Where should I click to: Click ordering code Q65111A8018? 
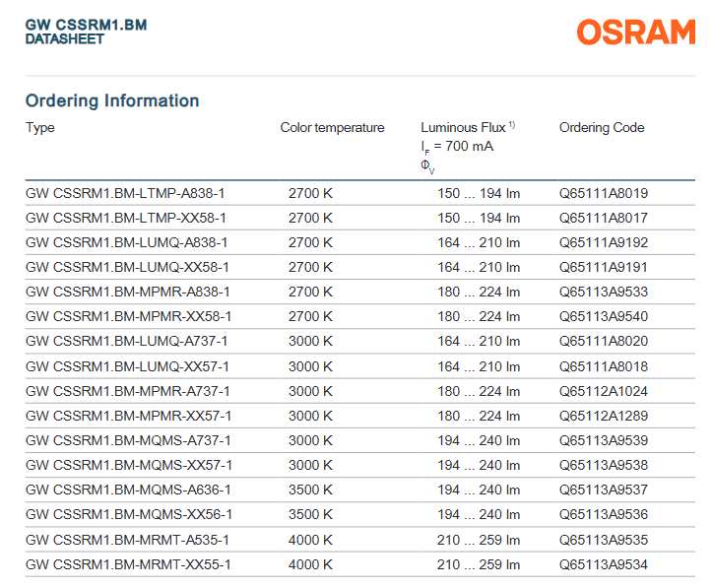[x=604, y=366]
